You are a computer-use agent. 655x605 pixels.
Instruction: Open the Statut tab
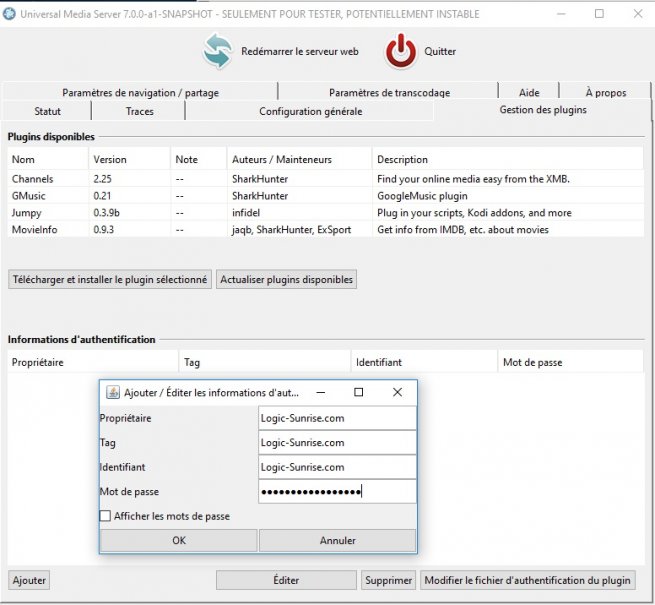pos(47,111)
